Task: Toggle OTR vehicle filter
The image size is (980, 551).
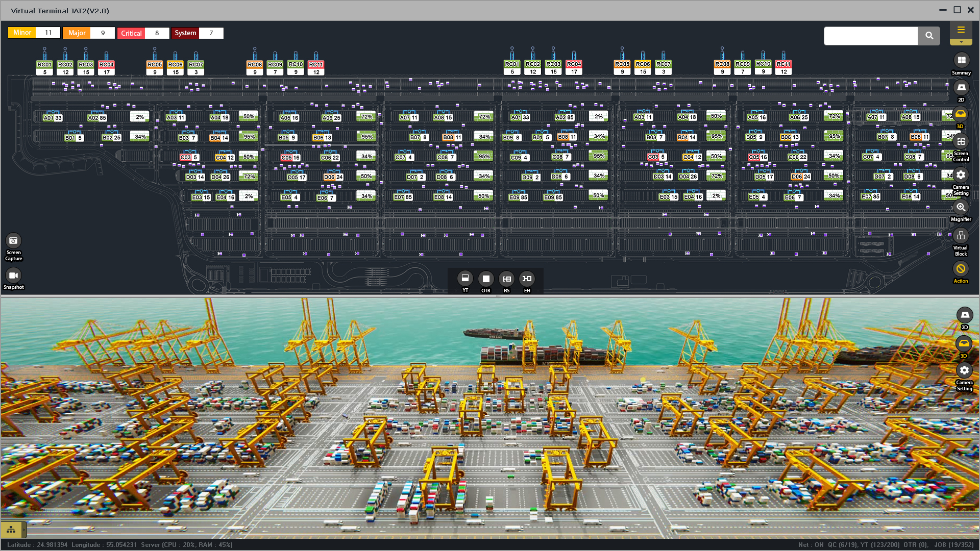Action: point(486,279)
